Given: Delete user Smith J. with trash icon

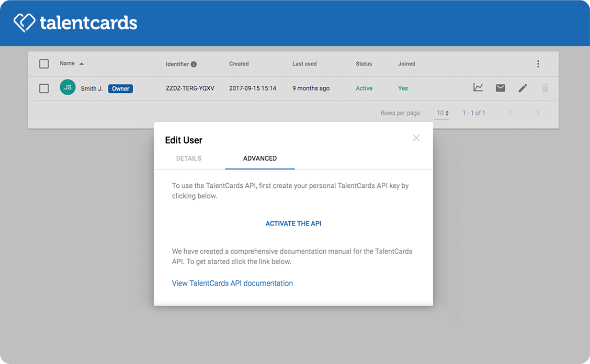Looking at the screenshot, I should 545,88.
